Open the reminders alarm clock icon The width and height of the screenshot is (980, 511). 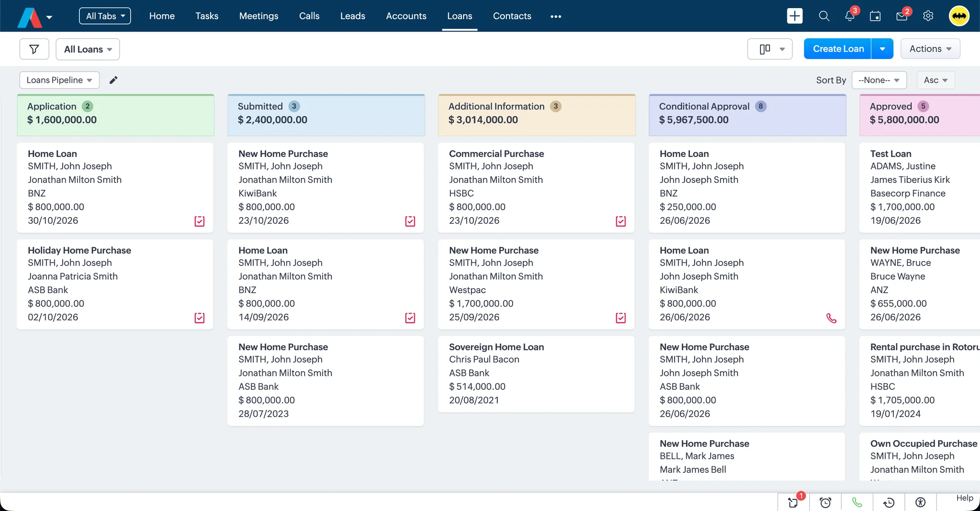point(825,502)
